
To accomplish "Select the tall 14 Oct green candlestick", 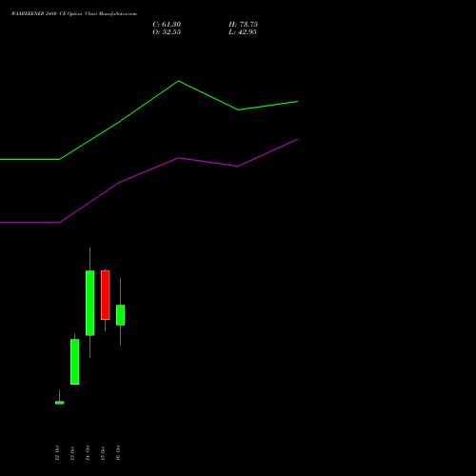I will pyautogui.click(x=90, y=303).
